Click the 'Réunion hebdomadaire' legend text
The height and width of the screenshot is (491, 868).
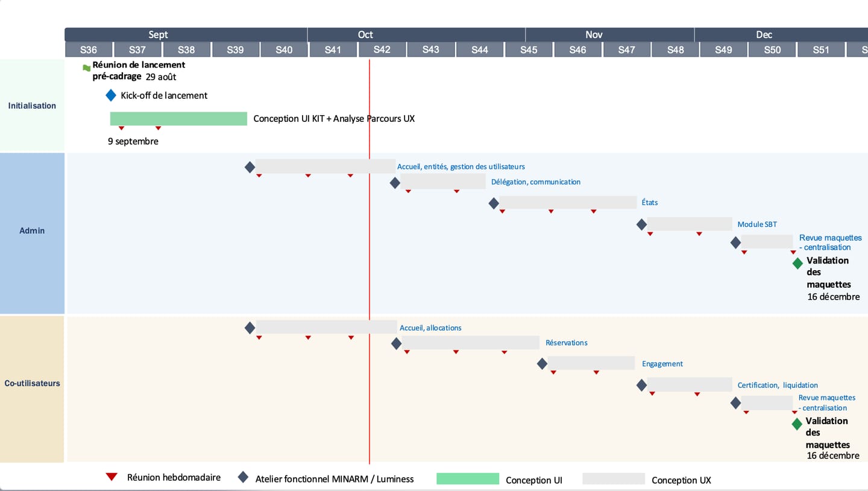(174, 477)
